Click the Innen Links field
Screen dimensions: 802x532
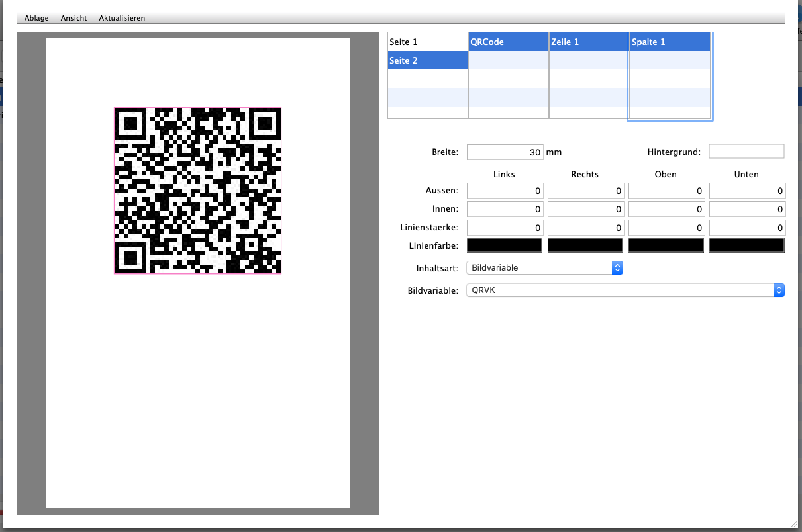pos(505,209)
